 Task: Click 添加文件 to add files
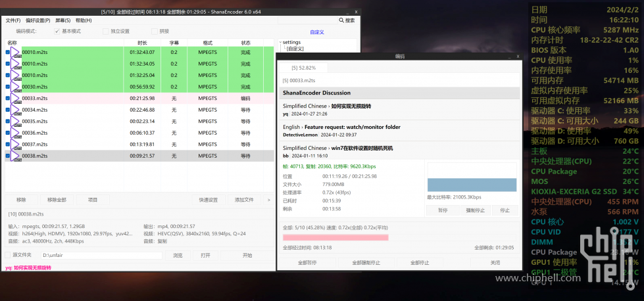point(244,200)
